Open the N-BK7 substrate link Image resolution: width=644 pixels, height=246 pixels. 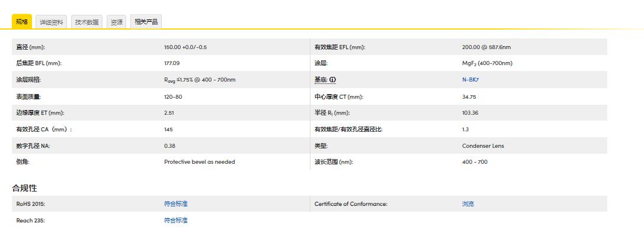tap(470, 80)
